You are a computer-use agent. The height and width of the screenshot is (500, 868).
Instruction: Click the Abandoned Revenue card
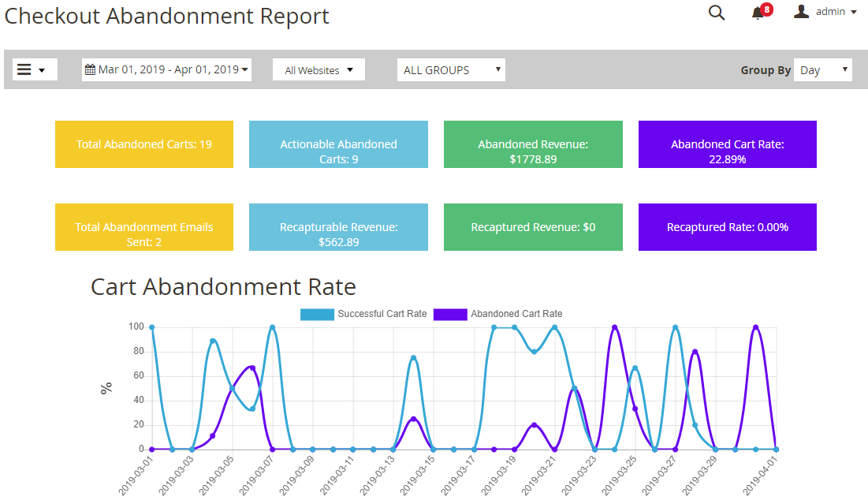coord(533,144)
